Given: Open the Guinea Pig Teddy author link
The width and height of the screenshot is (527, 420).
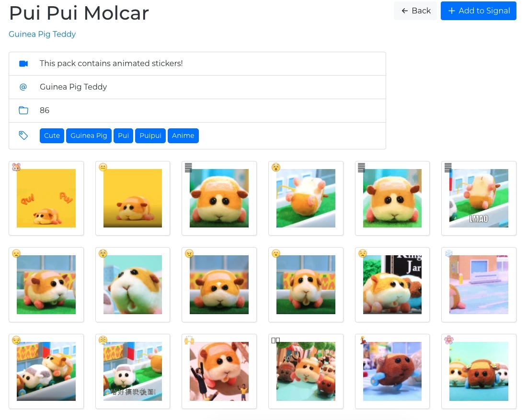Looking at the screenshot, I should [42, 34].
